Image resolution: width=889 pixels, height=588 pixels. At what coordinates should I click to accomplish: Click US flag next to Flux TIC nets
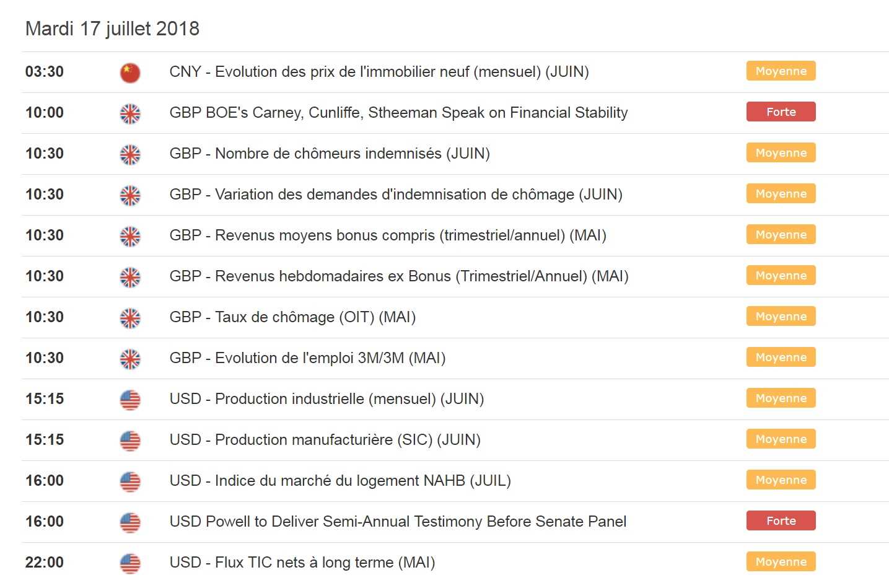click(130, 563)
